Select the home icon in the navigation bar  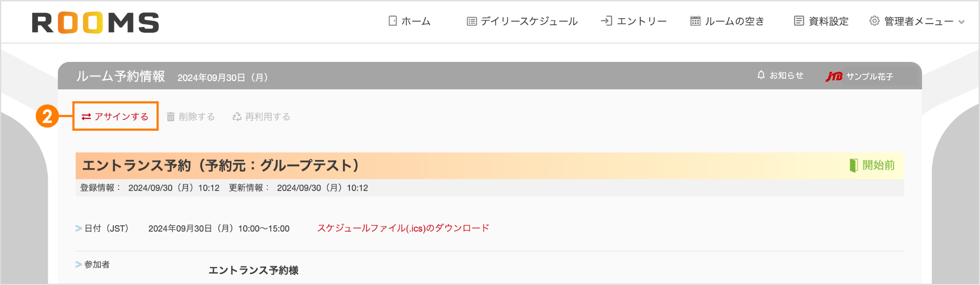click(393, 22)
